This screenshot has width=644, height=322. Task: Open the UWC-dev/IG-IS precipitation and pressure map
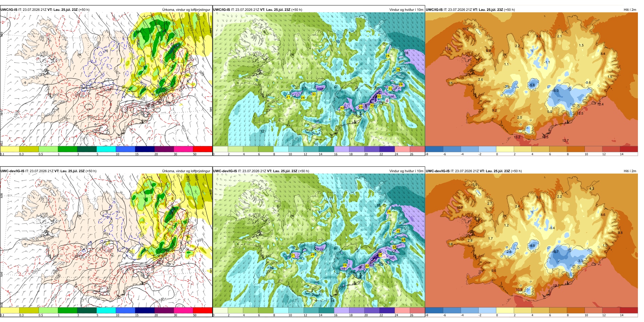pyautogui.click(x=106, y=241)
